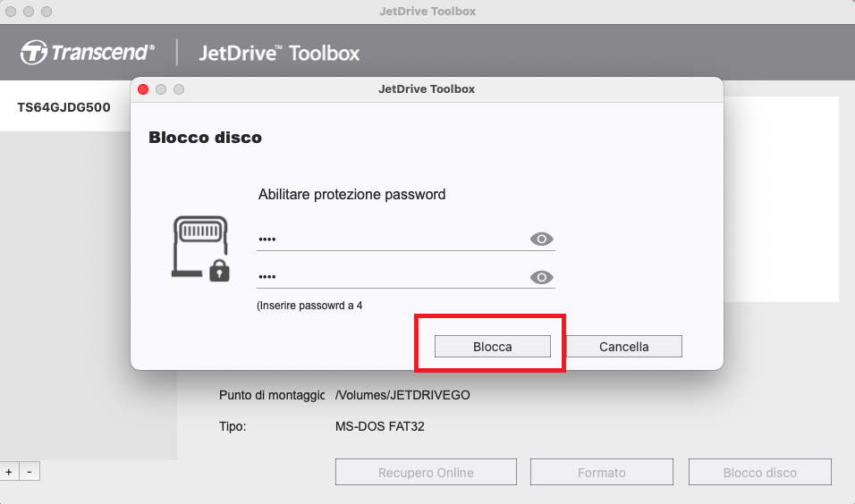Screen dimensions: 855x504
Task: Click the dialog minimize button
Action: [x=161, y=89]
